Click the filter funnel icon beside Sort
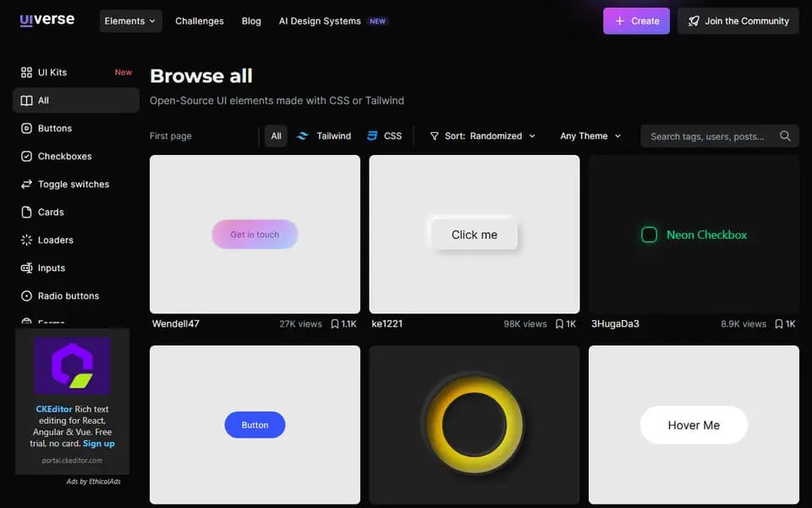Viewport: 812px width, 508px height. point(435,136)
